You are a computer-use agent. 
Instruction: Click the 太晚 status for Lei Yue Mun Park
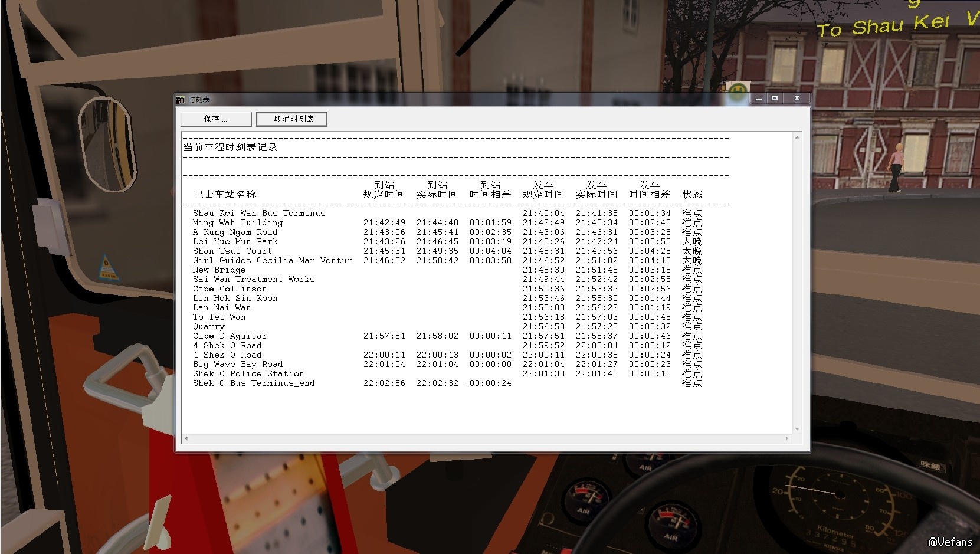tap(692, 241)
